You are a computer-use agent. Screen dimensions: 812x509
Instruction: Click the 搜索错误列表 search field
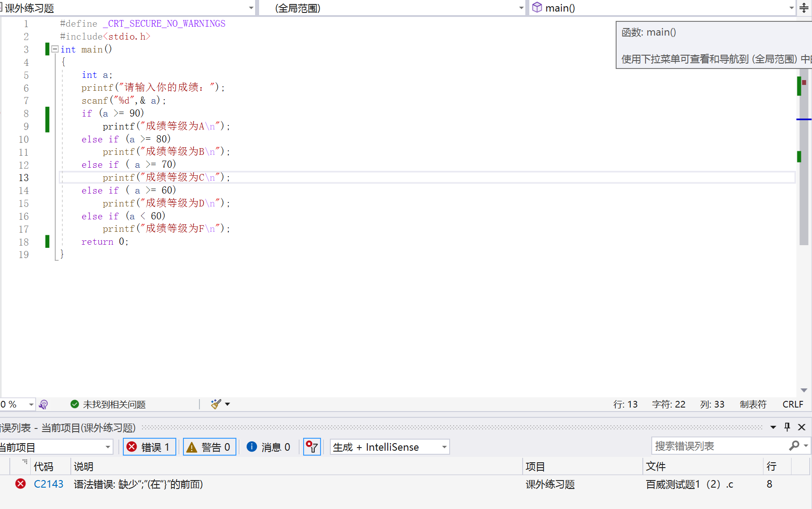(719, 446)
